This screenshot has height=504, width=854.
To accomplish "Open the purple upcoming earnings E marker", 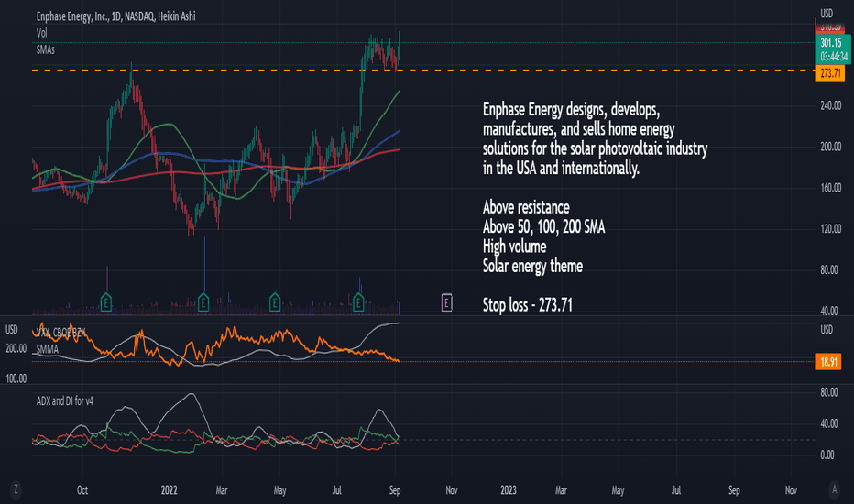I will (x=446, y=302).
